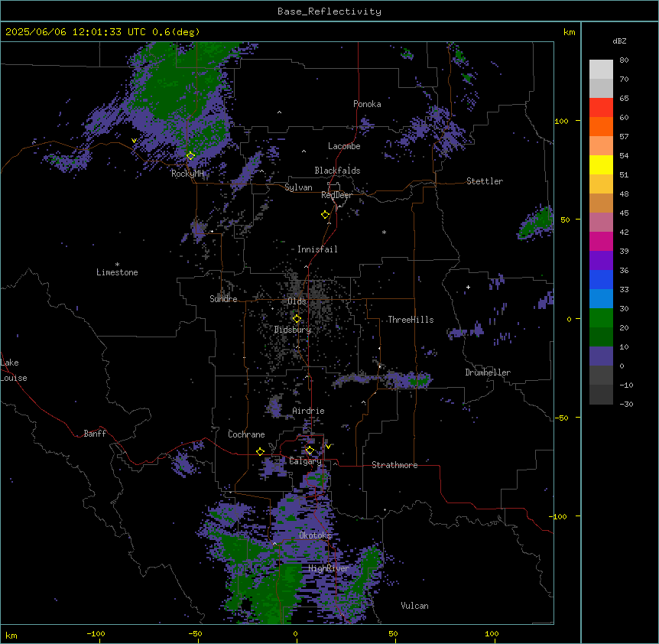Click the -50 tick on bottom axis

(195, 633)
